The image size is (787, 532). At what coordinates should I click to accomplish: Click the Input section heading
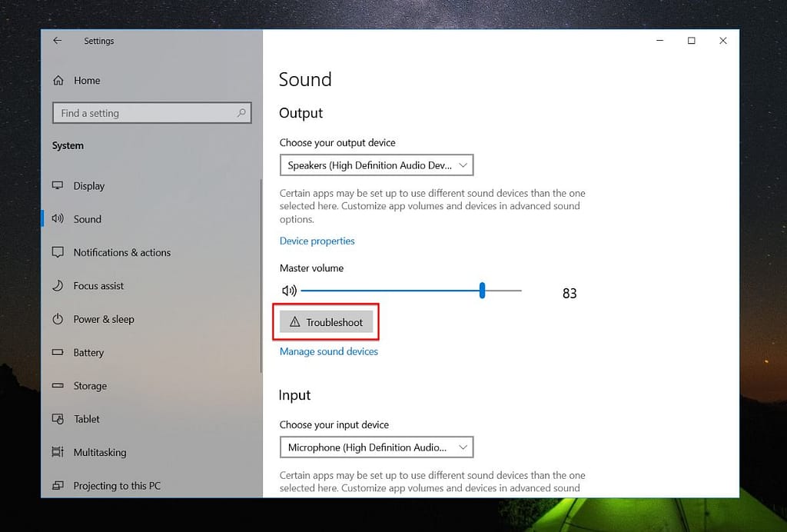[294, 395]
